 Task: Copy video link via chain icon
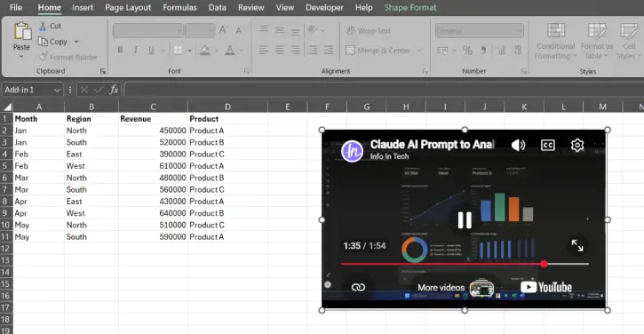coord(358,287)
